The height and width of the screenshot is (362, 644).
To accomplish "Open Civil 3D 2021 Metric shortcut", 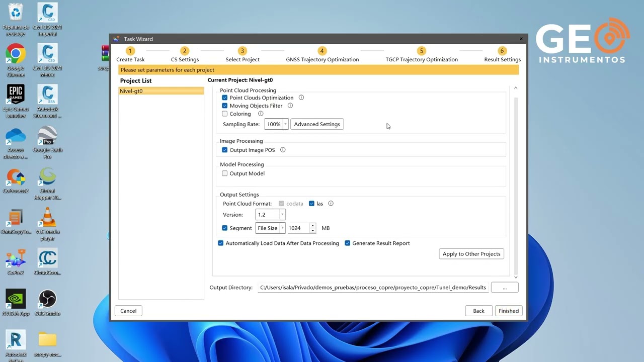I will tap(47, 60).
